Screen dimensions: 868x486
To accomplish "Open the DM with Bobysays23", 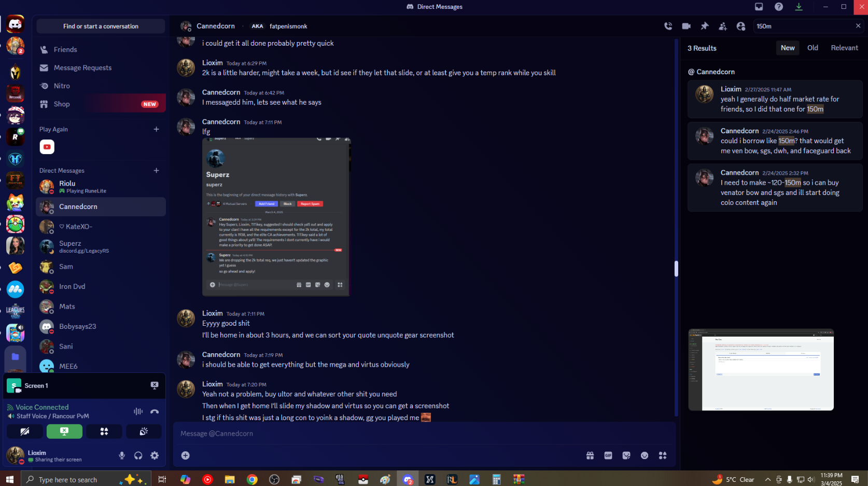I will 101,326.
